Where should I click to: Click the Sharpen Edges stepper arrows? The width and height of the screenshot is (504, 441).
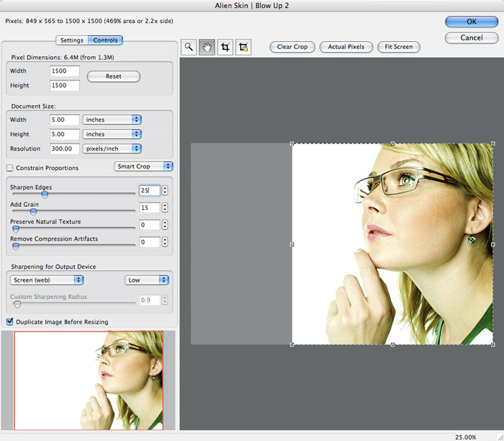pyautogui.click(x=165, y=190)
